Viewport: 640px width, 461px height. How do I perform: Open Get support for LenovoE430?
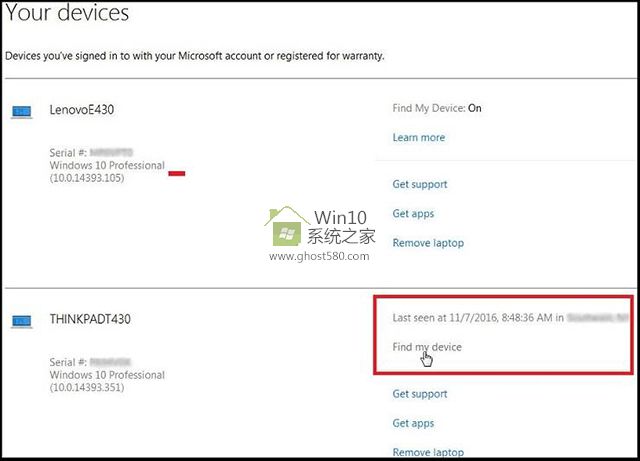pyautogui.click(x=420, y=184)
